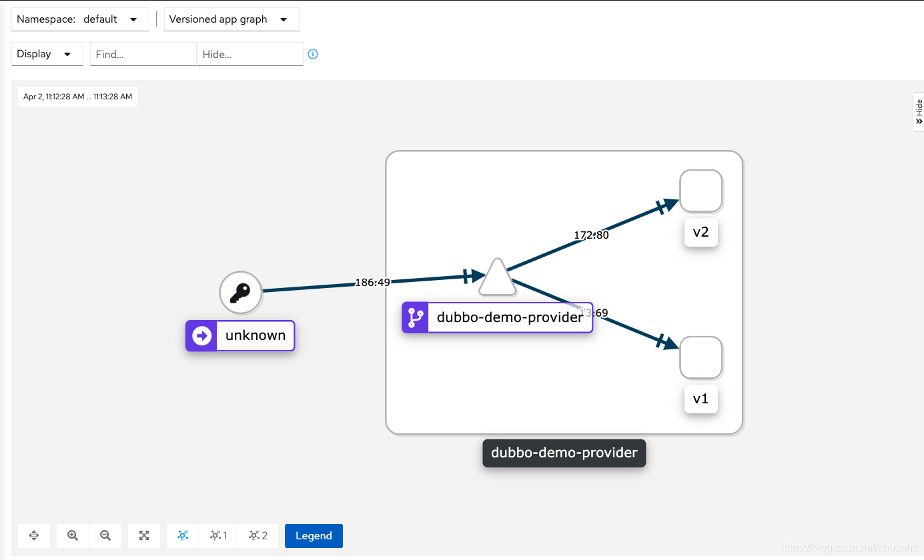The width and height of the screenshot is (924, 560).
Task: Collapse side panel with the Hide tab
Action: click(919, 112)
